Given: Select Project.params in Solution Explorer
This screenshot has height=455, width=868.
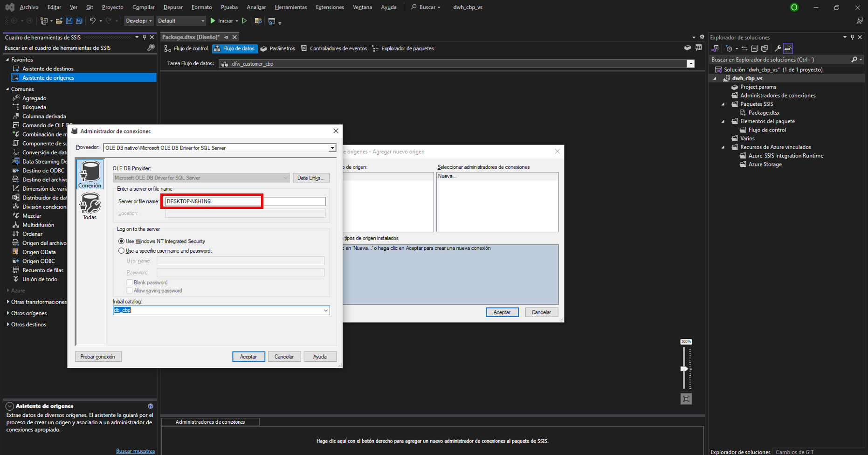Looking at the screenshot, I should pyautogui.click(x=758, y=87).
